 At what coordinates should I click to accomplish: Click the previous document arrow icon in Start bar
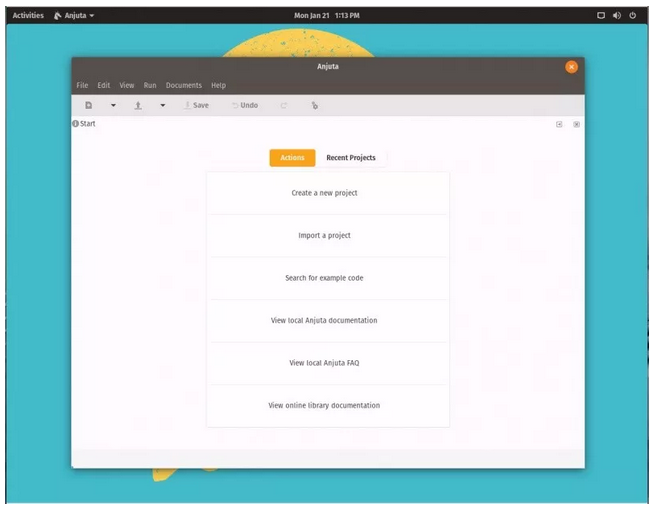click(x=559, y=124)
